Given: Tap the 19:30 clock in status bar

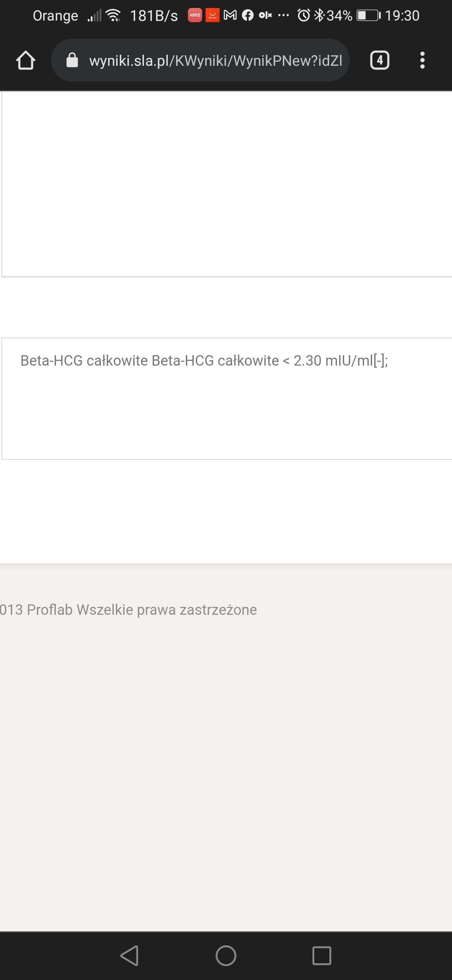Looking at the screenshot, I should 402,15.
